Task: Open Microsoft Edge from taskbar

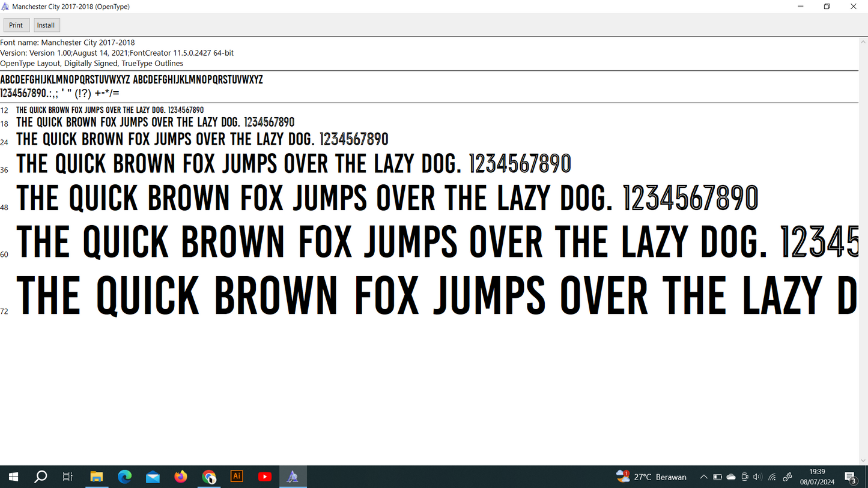Action: (x=124, y=477)
